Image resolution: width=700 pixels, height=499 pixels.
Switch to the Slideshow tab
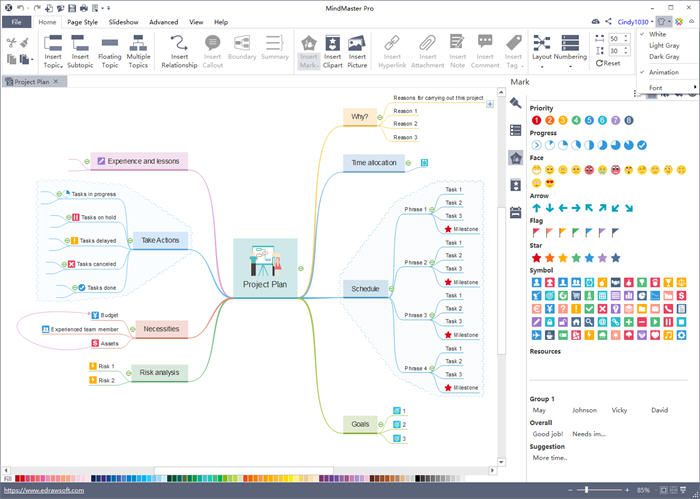pyautogui.click(x=123, y=22)
